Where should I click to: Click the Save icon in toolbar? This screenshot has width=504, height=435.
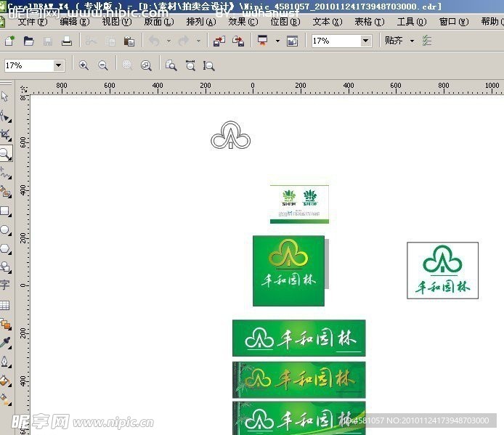pyautogui.click(x=48, y=41)
